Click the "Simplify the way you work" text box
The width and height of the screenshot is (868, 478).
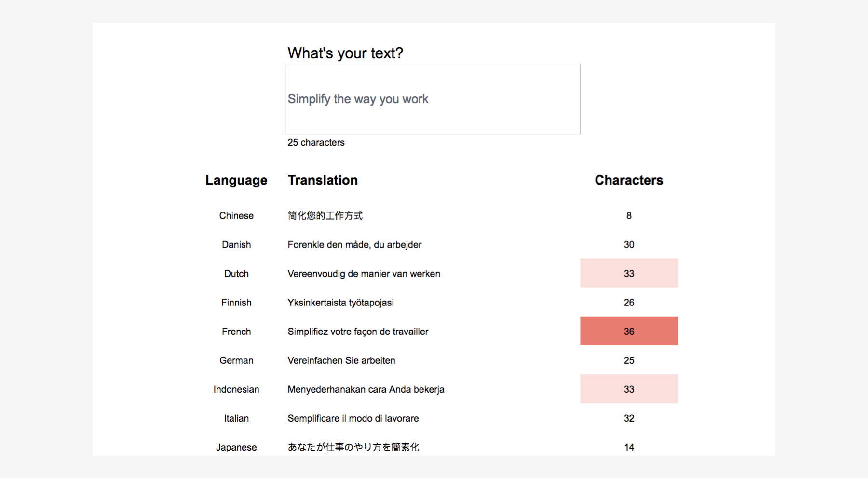click(433, 99)
